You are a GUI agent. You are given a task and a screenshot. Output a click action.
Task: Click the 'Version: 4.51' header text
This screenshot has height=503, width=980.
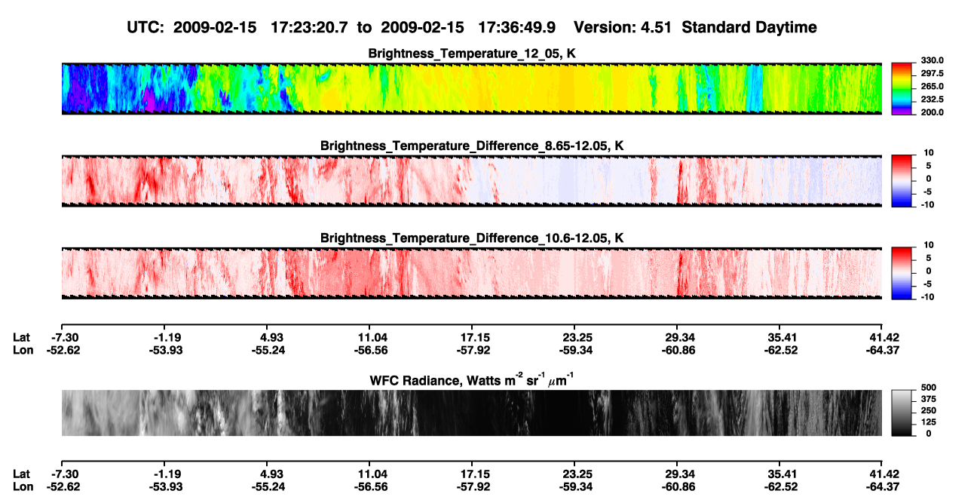[x=623, y=27]
